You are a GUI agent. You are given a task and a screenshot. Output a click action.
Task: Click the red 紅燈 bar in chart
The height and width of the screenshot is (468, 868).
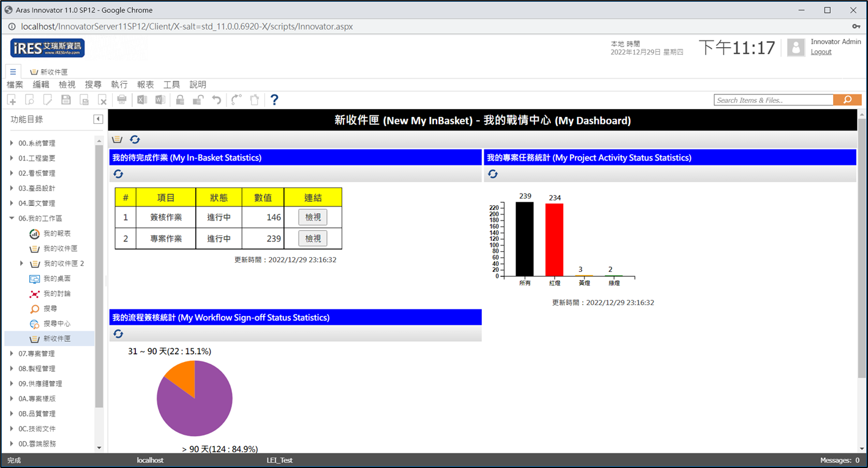(x=555, y=240)
